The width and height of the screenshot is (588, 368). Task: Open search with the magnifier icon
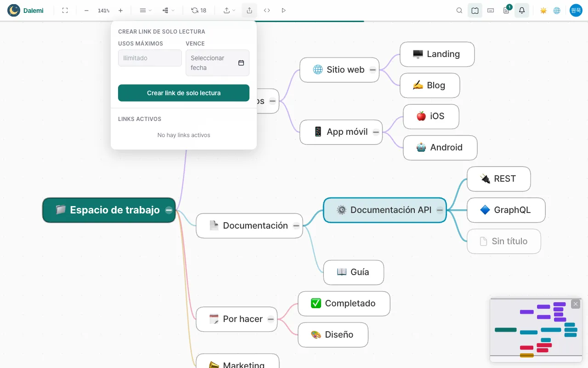click(x=459, y=10)
